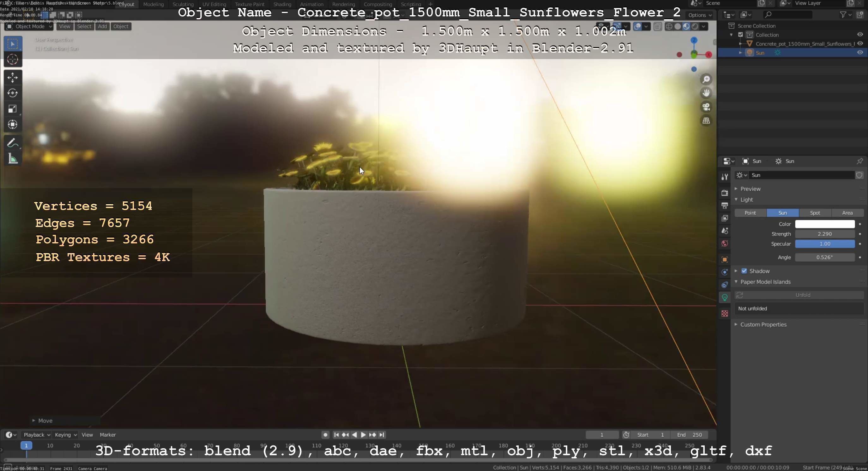
Task: Open View Layer properties tab
Action: pos(725,218)
